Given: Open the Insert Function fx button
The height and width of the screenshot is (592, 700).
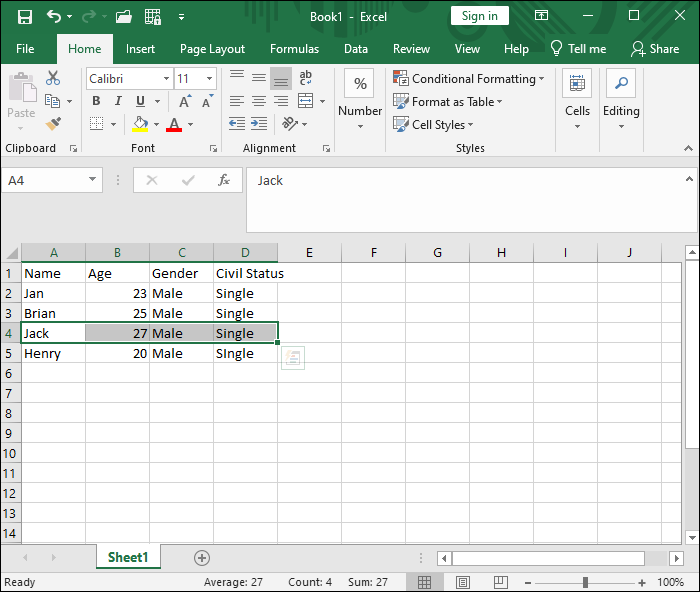Looking at the screenshot, I should pos(224,180).
